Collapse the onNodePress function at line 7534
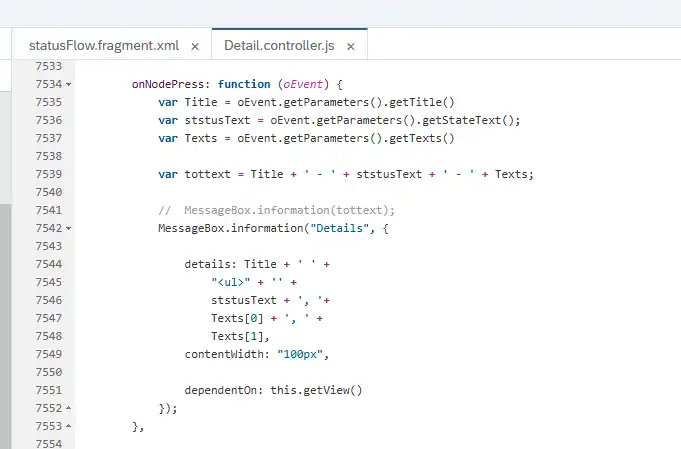This screenshot has height=449, width=681. 68,85
